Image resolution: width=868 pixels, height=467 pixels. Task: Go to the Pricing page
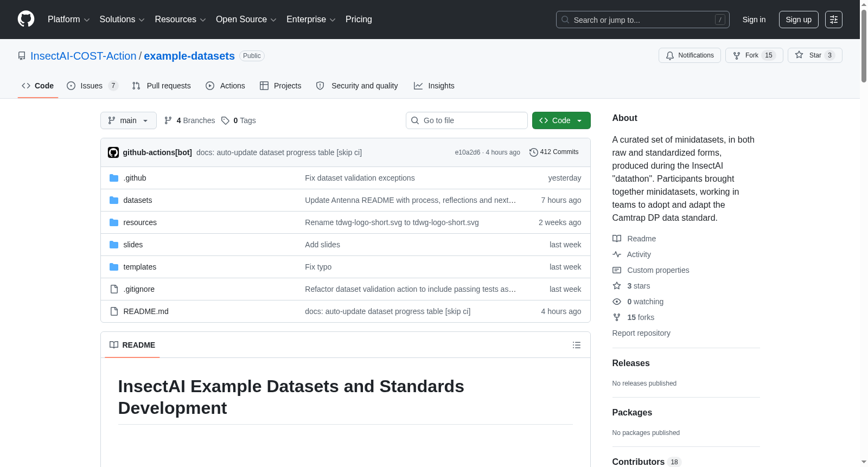click(x=359, y=20)
